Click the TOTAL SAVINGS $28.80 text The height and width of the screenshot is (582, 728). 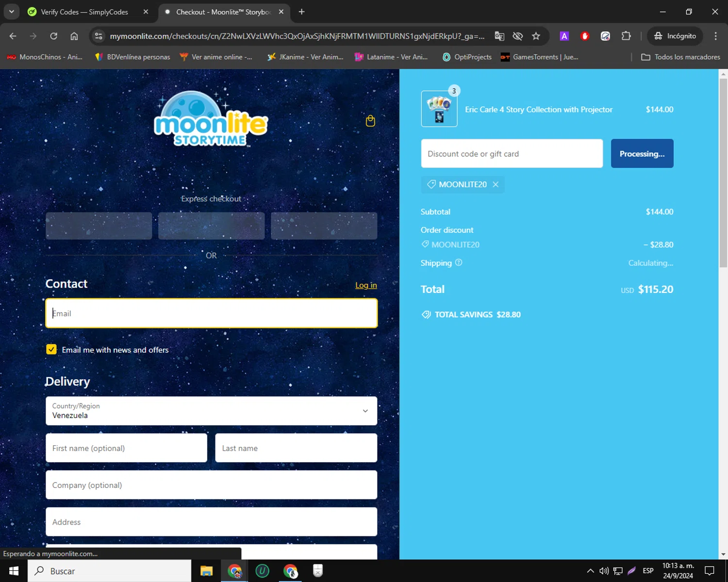click(x=478, y=314)
